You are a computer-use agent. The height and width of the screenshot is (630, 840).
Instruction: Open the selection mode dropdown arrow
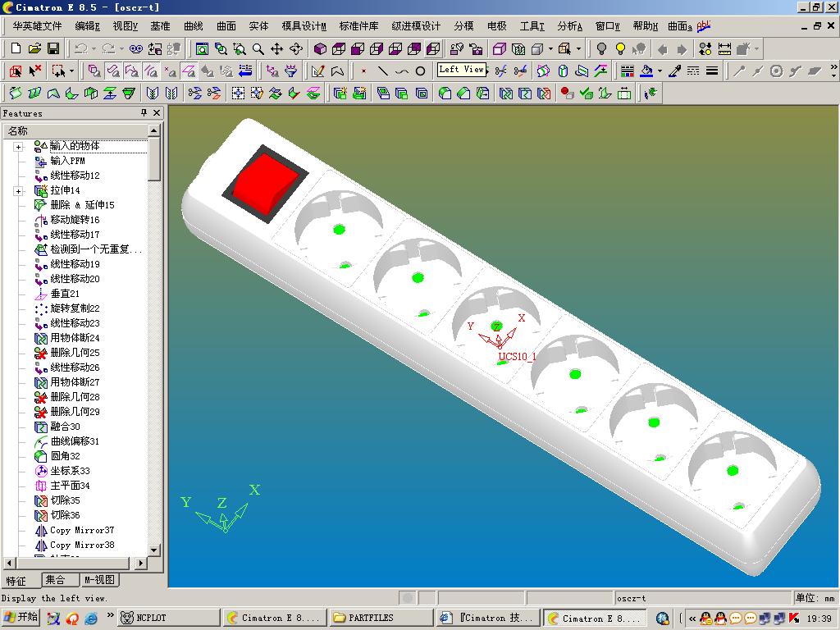pyautogui.click(x=72, y=71)
